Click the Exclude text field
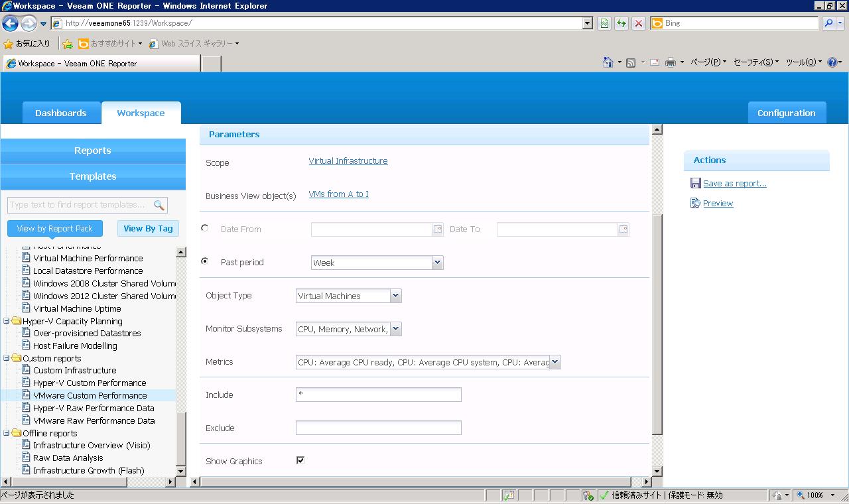Viewport: 849px width, 504px height. click(x=379, y=428)
